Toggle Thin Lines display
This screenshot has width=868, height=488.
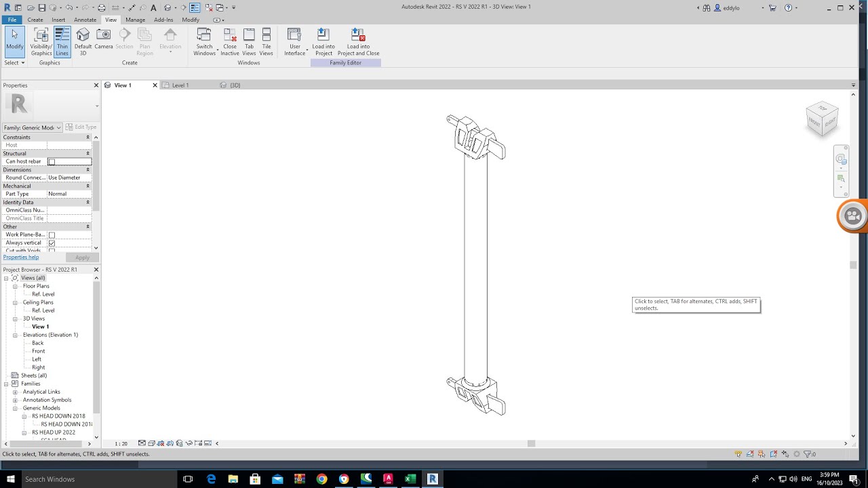(x=62, y=41)
